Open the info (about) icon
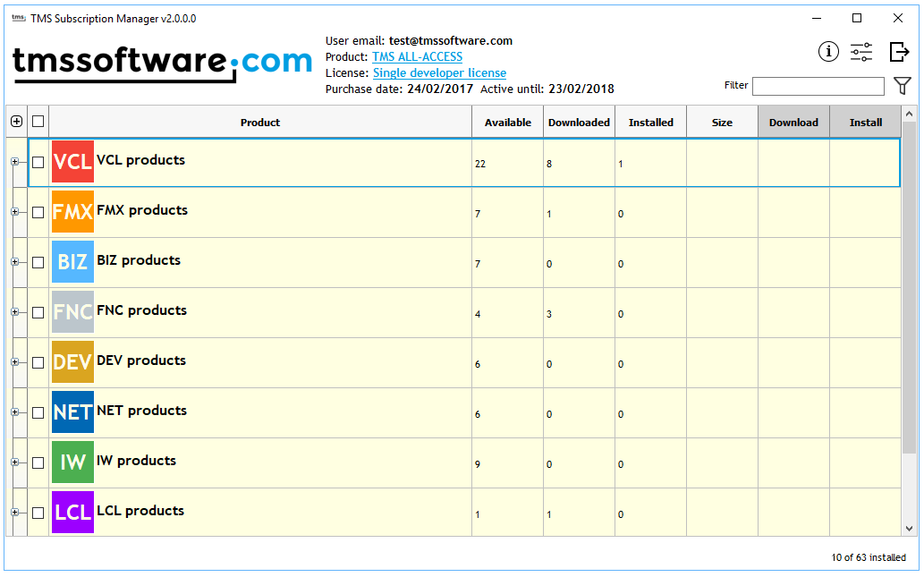Image resolution: width=924 pixels, height=577 pixels. click(x=828, y=52)
